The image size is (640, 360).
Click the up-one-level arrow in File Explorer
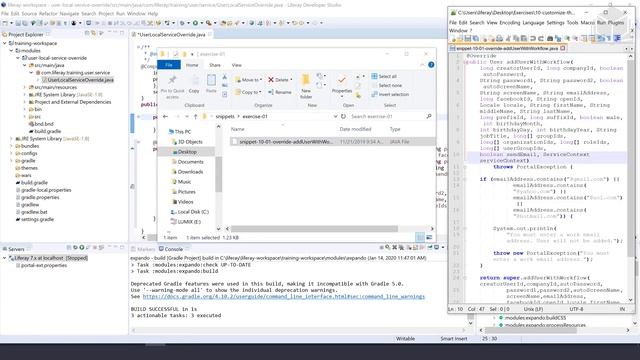(196, 116)
